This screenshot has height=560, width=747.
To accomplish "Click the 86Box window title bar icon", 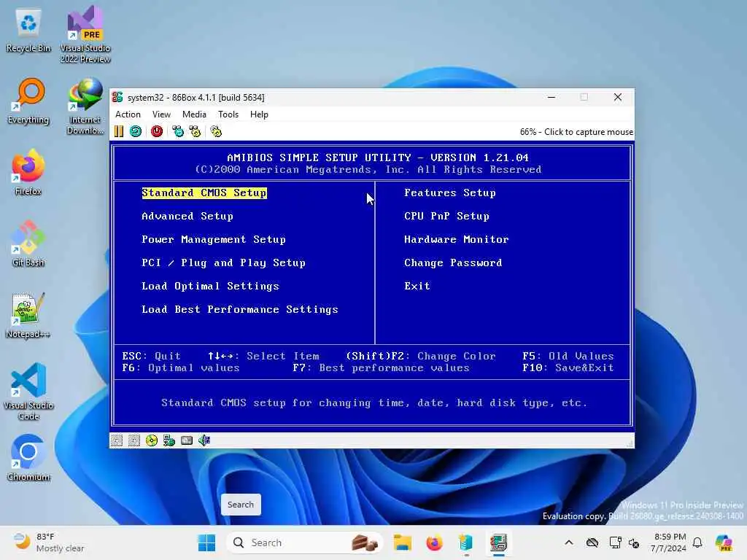I will pyautogui.click(x=117, y=97).
